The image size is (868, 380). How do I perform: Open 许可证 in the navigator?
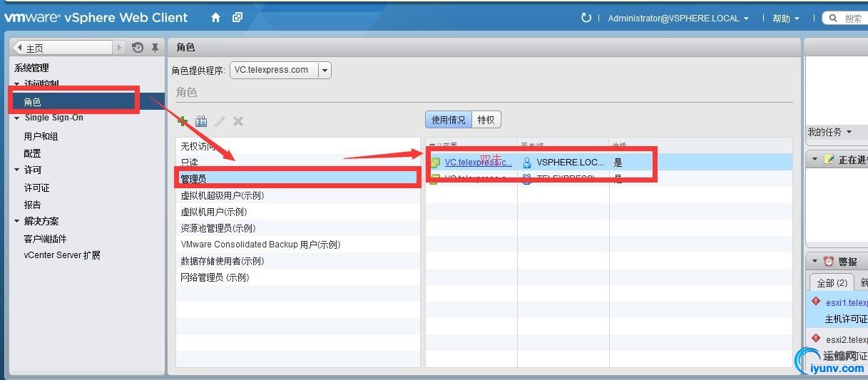click(36, 188)
